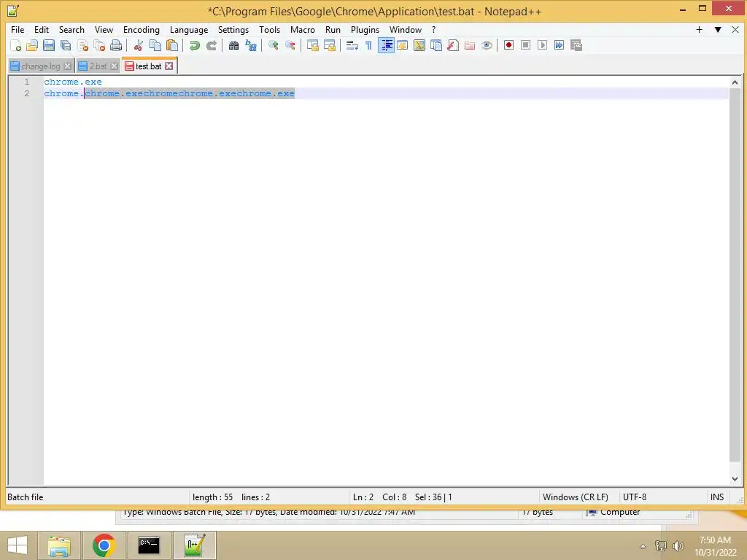Open the Language menu

pyautogui.click(x=189, y=29)
